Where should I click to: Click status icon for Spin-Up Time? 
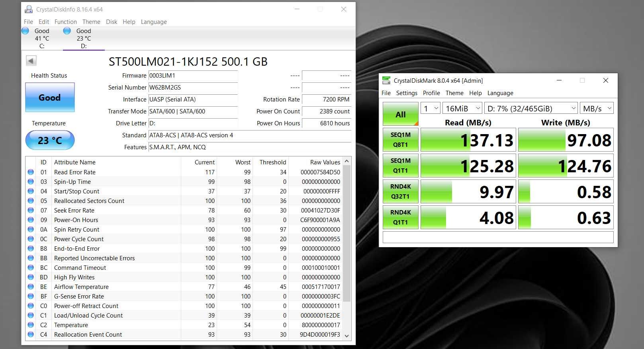31,181
